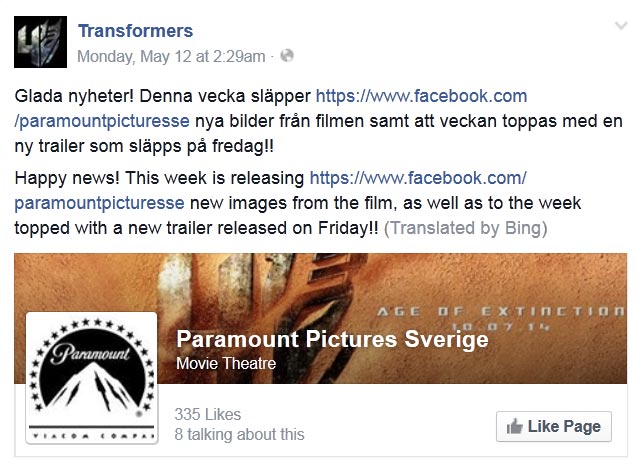642x469 pixels.
Task: Click the Transformers profile picture
Action: (x=39, y=43)
